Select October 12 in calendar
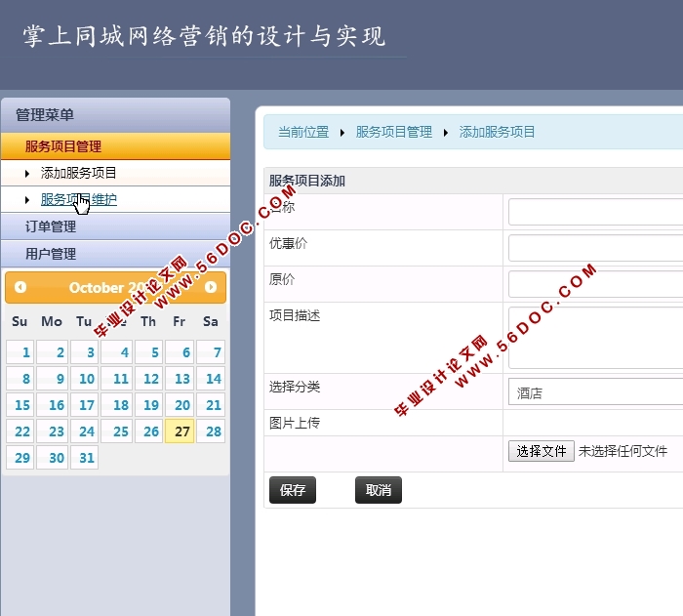 pyautogui.click(x=149, y=379)
